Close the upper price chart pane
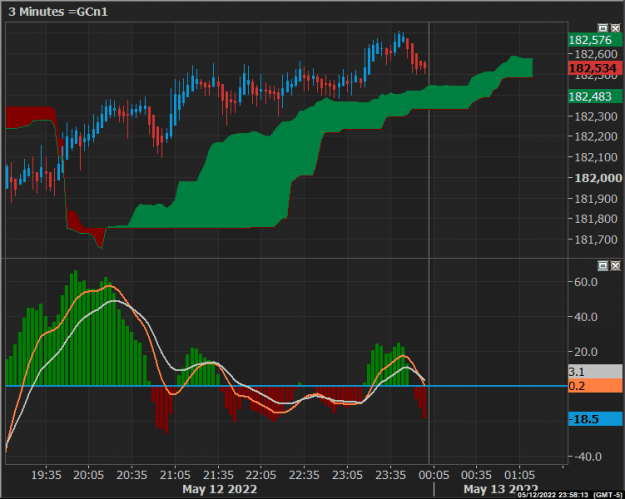The width and height of the screenshot is (625, 499). coord(615,28)
